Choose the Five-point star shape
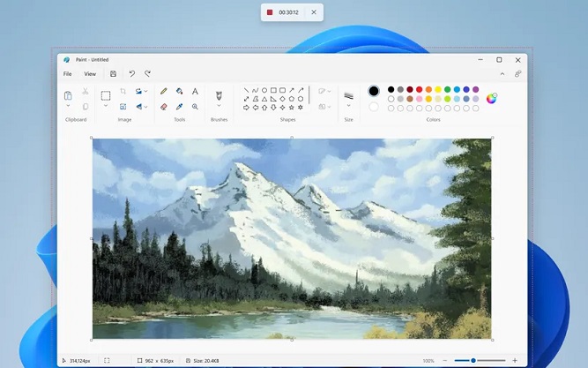588x368 pixels. [292, 108]
